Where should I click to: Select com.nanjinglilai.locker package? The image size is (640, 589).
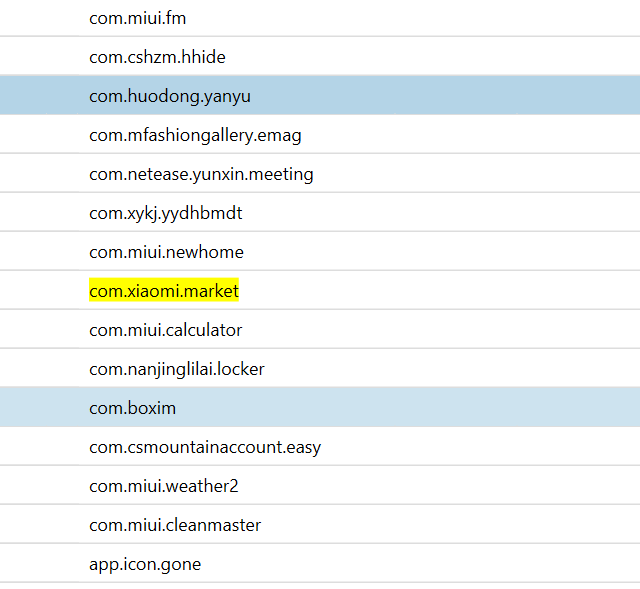177,369
